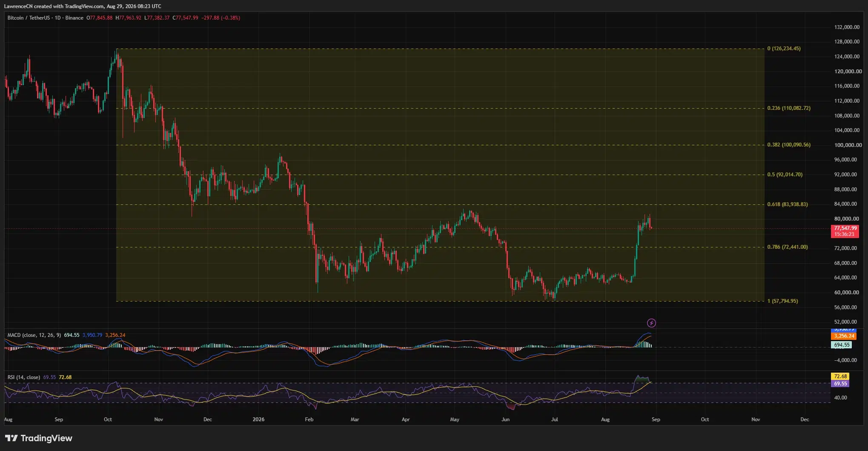Viewport: 868px width, 451px height.
Task: Click the RSI value tag 69.55
Action: point(840,384)
